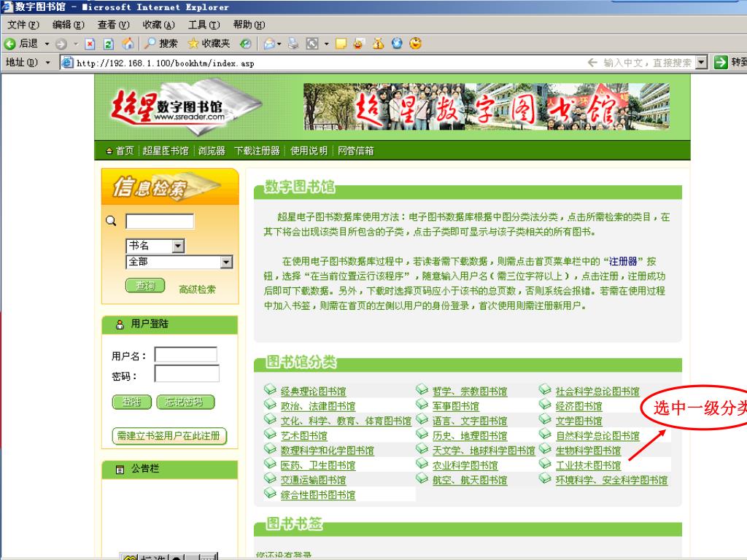747x560 pixels.
Task: Open the 帮助 menu
Action: [249, 25]
